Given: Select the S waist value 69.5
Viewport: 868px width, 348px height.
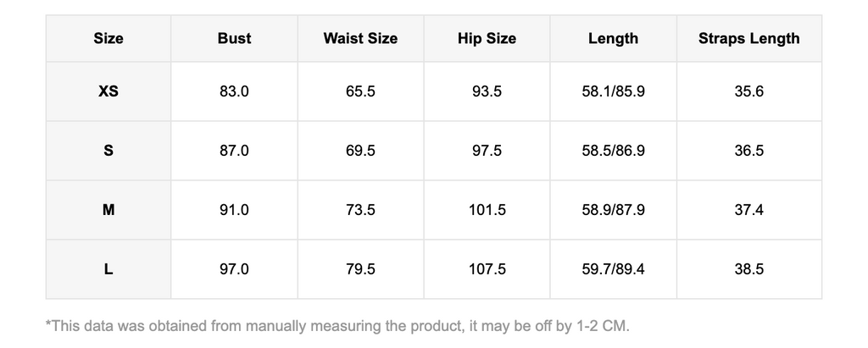Looking at the screenshot, I should coord(360,151).
